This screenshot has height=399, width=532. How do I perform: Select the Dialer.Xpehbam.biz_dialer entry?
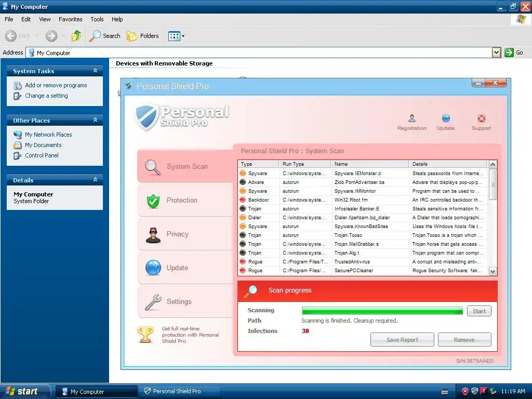[x=363, y=218]
